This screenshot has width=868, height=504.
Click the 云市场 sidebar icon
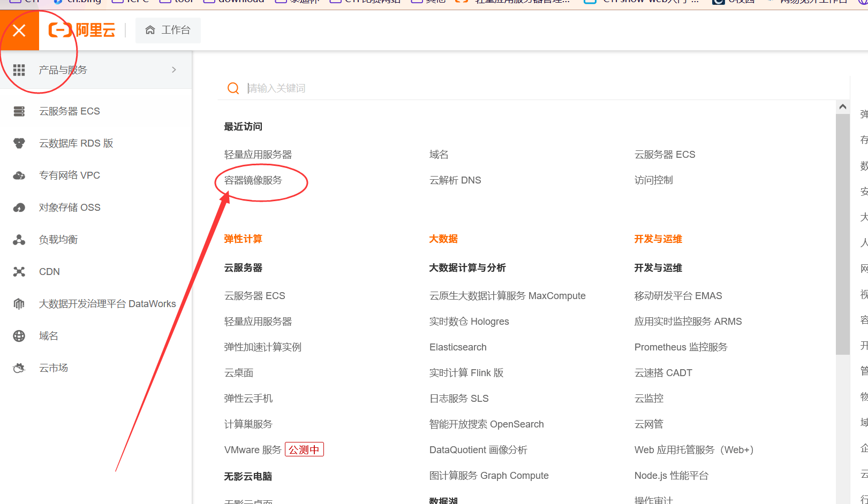coord(19,368)
